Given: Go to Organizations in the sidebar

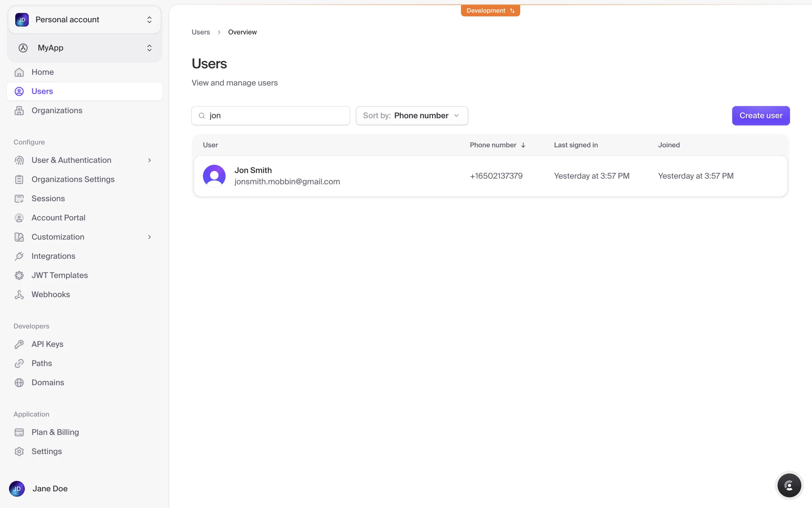Looking at the screenshot, I should pos(57,110).
